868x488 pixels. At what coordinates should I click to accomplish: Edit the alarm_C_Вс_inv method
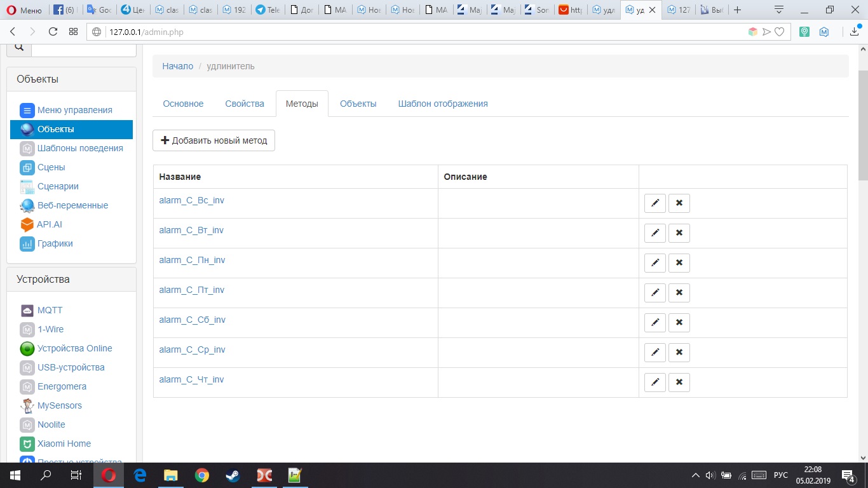pyautogui.click(x=655, y=203)
